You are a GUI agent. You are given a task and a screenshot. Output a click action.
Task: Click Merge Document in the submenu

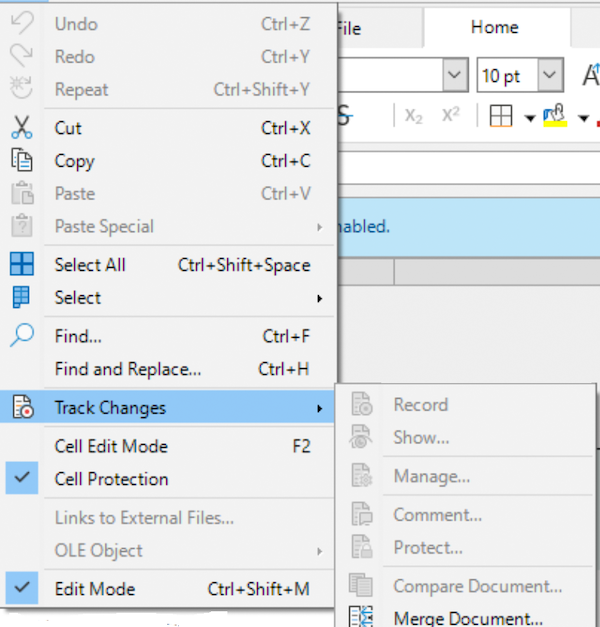click(467, 618)
